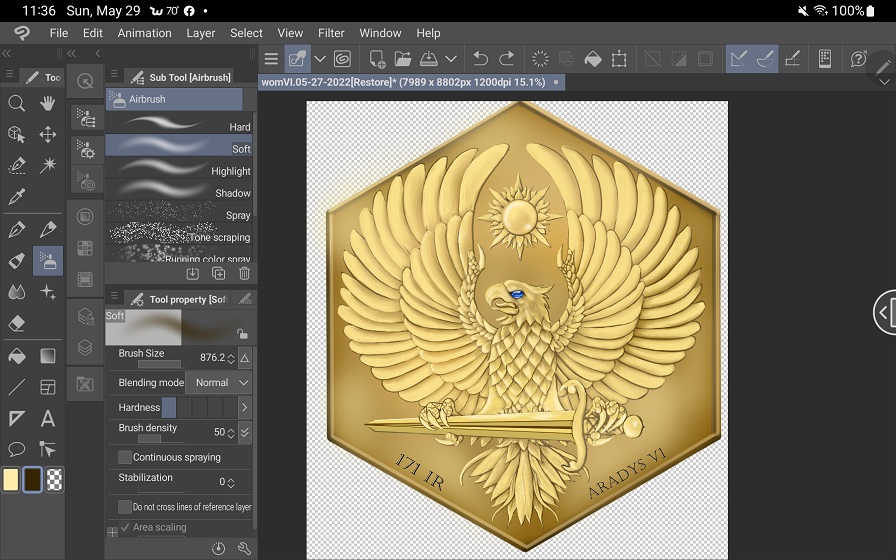Choose the Spray airbrush sub tool
896x560 pixels.
(x=180, y=215)
